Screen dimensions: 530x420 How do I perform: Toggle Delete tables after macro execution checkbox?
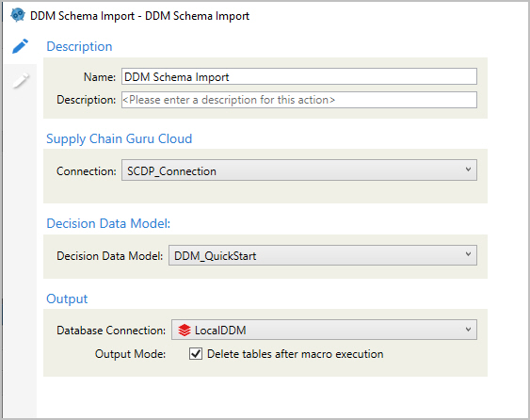point(196,354)
